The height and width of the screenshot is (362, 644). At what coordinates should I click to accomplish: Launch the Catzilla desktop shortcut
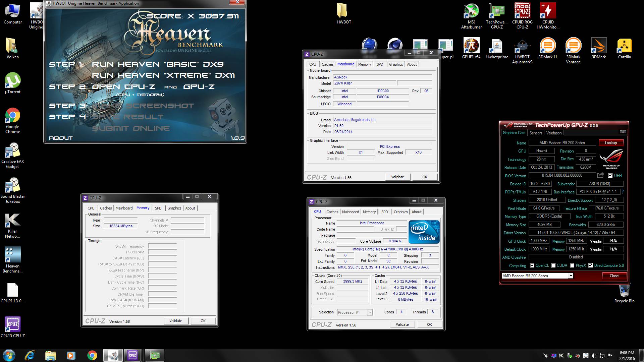click(624, 48)
